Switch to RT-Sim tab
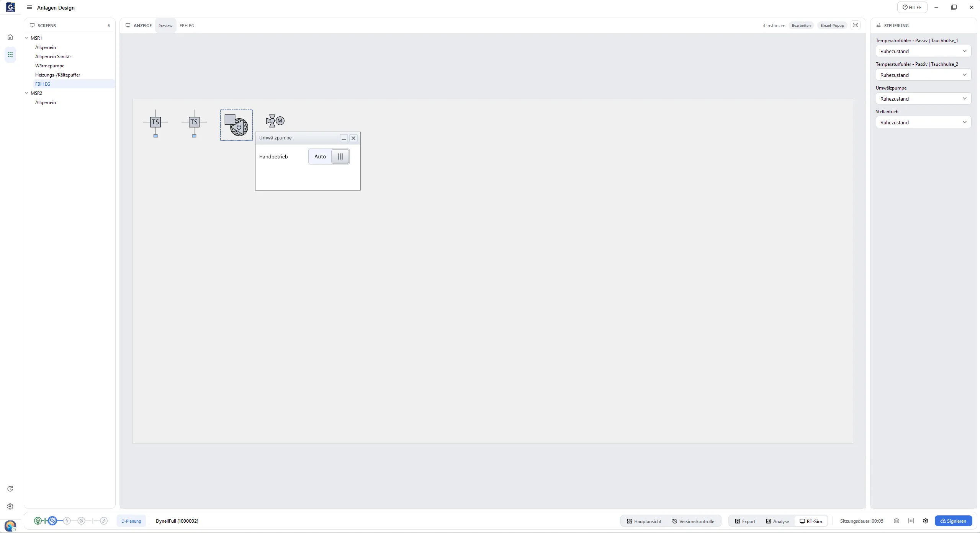 click(811, 521)
